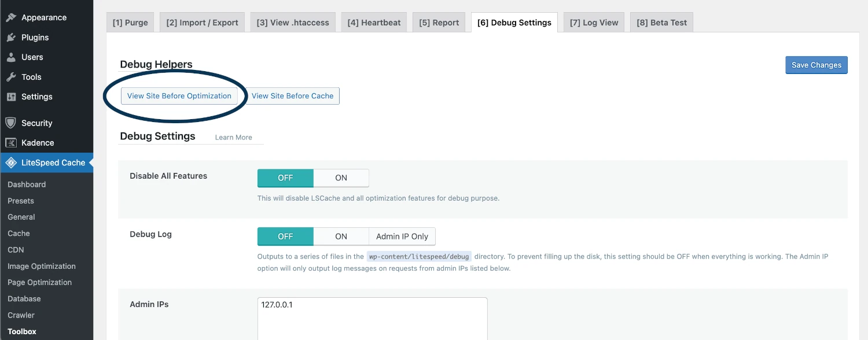This screenshot has height=340, width=868.
Task: Set Debug Log to ON
Action: click(341, 236)
